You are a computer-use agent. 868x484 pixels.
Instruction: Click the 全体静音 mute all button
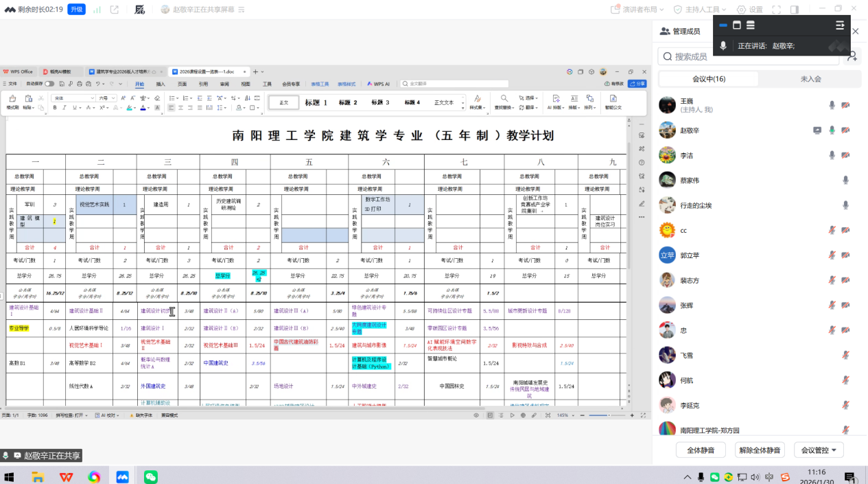(x=701, y=450)
